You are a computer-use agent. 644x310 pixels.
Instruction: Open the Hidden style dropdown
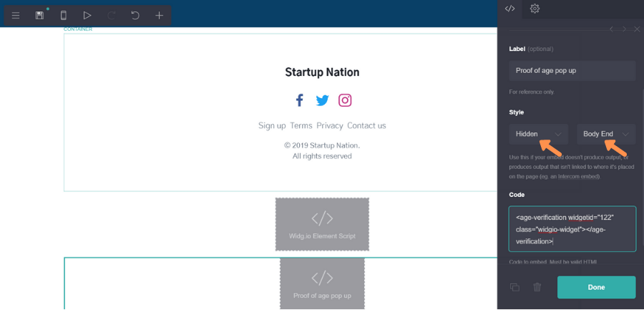538,134
